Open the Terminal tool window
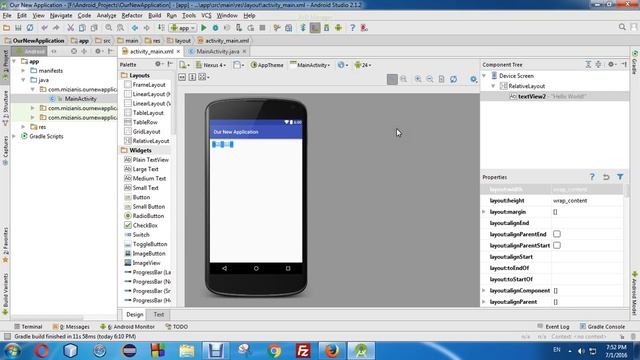The height and width of the screenshot is (360, 640). click(28, 327)
